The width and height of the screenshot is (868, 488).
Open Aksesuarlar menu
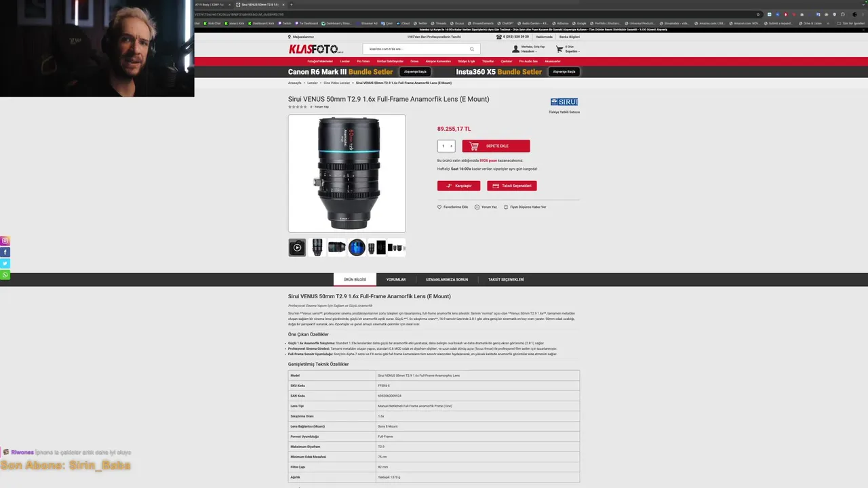(553, 62)
